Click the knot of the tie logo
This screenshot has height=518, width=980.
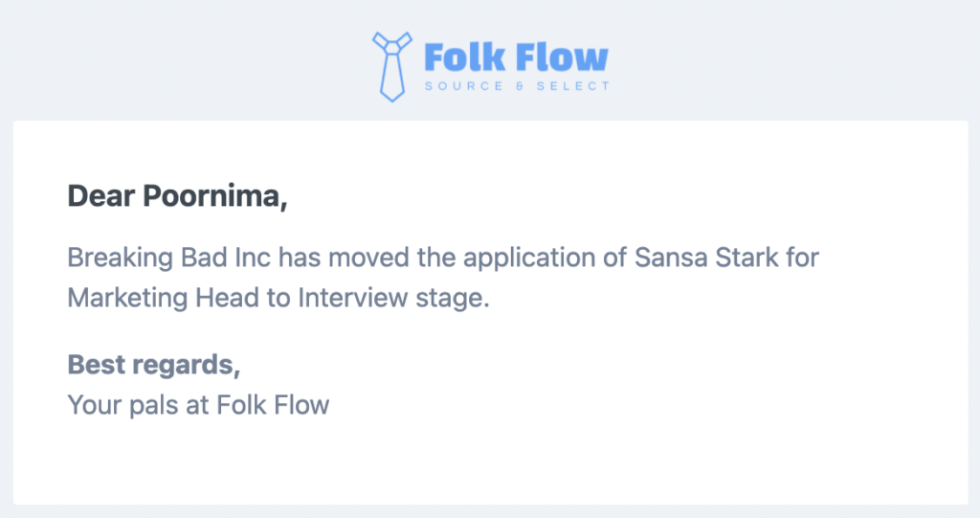(392, 47)
